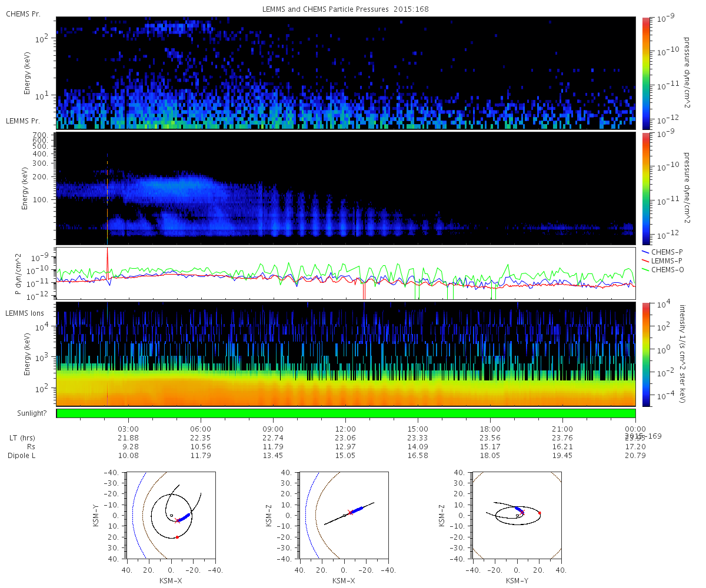Click the CHEMS Pr. panel pressure colorbar
The image size is (706, 588).
point(645,73)
